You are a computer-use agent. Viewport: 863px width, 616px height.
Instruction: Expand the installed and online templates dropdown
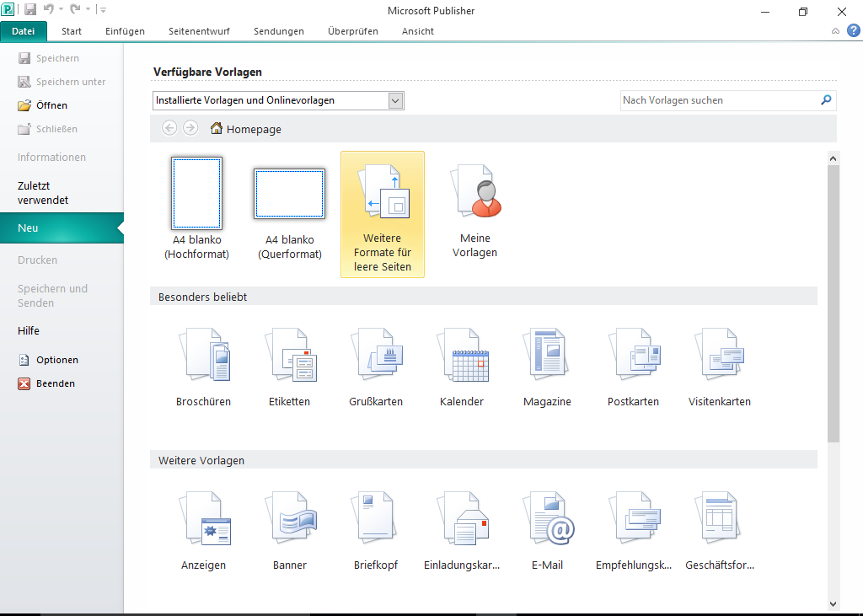(x=395, y=100)
